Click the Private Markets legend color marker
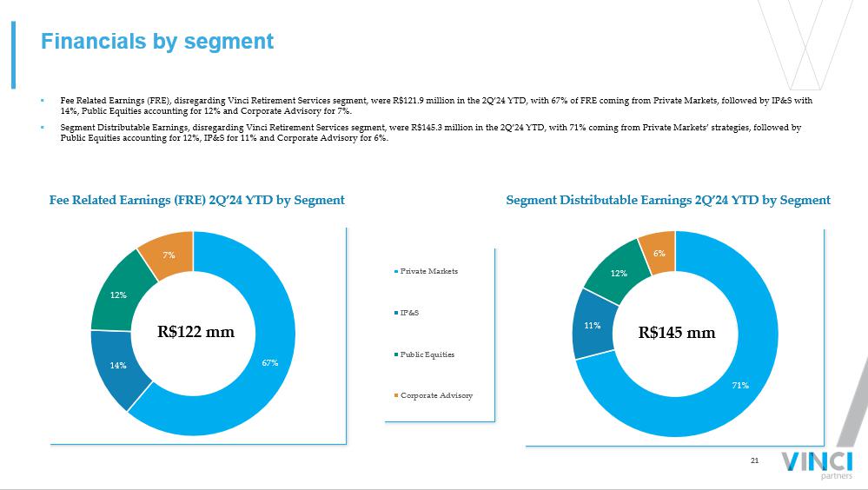The image size is (868, 490). pos(396,272)
